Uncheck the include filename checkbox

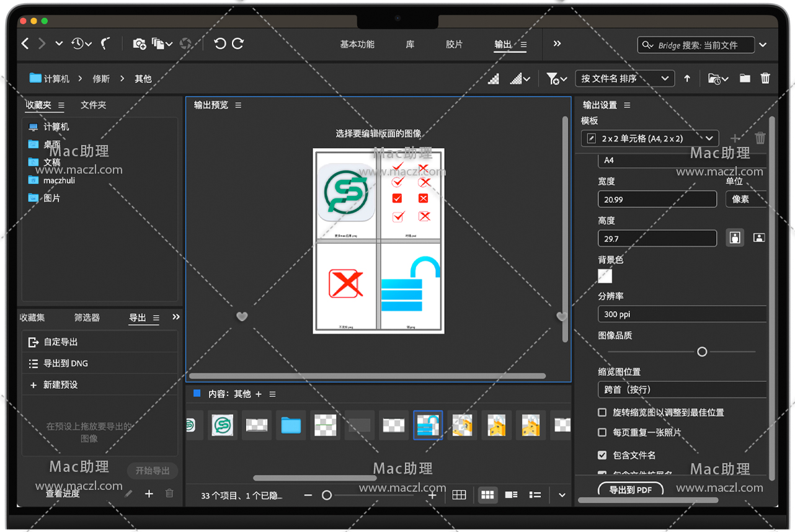602,455
